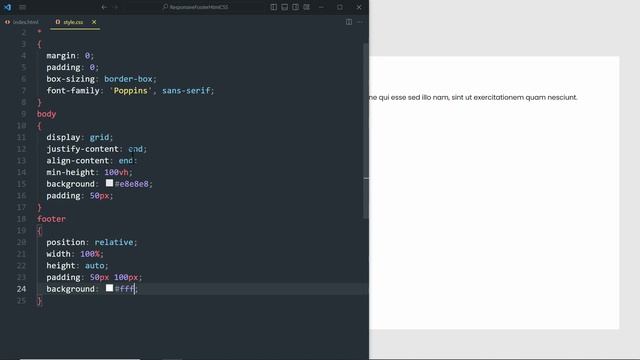640x360 pixels.
Task: Click the VS Code logo icon
Action: 7,7
